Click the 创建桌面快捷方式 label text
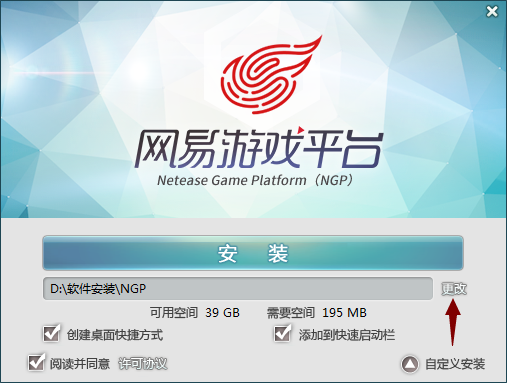Screen dimensions: 507x383 coord(115,335)
